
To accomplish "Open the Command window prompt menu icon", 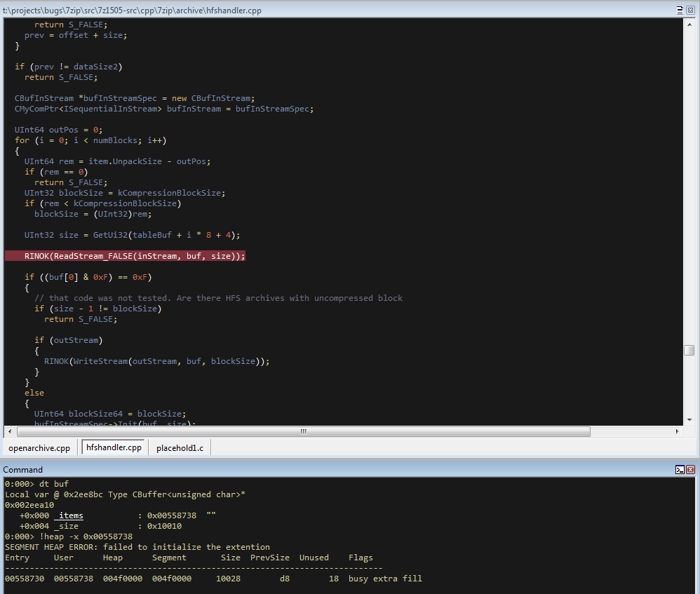I will (x=680, y=470).
